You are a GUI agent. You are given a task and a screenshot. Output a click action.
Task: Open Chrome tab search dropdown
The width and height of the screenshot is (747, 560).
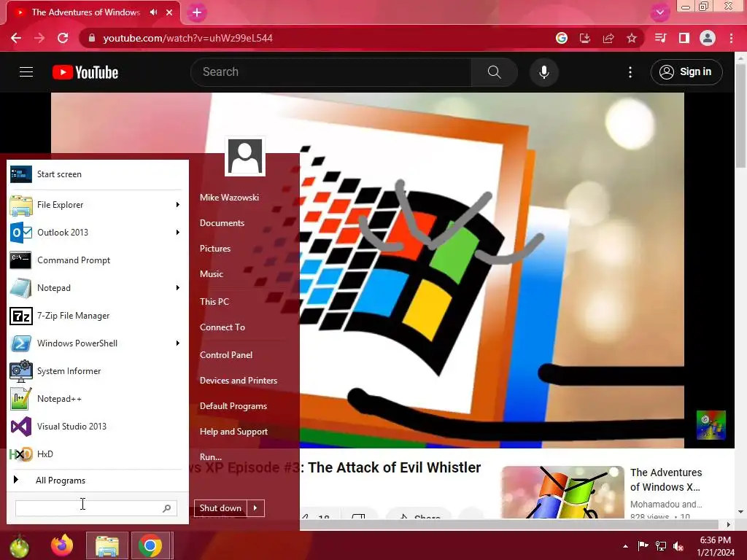click(659, 12)
